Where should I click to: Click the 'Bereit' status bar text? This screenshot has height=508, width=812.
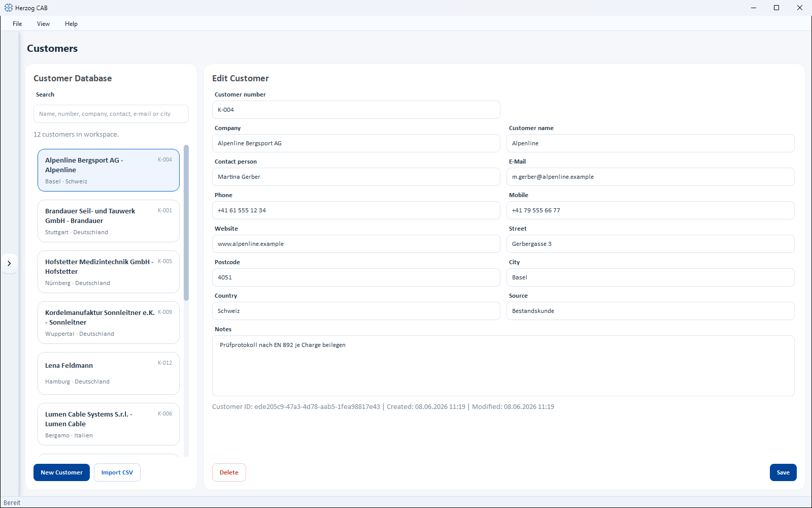[12, 503]
